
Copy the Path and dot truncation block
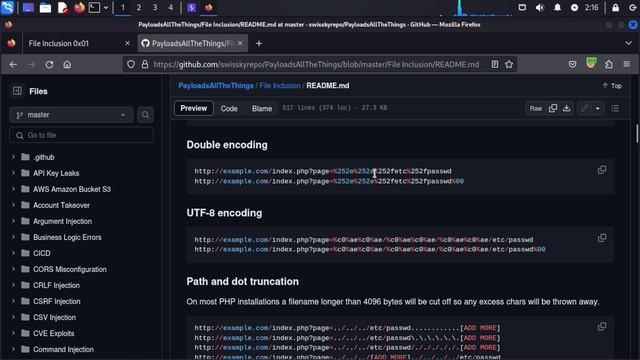602,327
